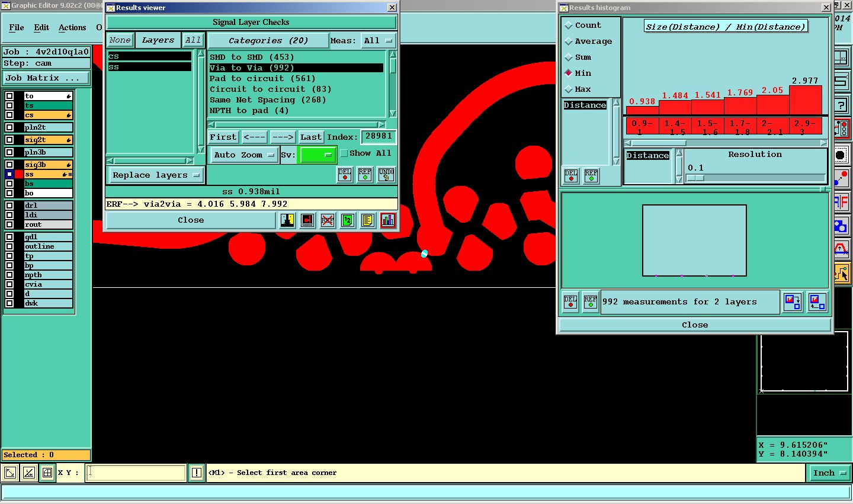
Task: Open the Inch units dropdown
Action: pyautogui.click(x=829, y=473)
